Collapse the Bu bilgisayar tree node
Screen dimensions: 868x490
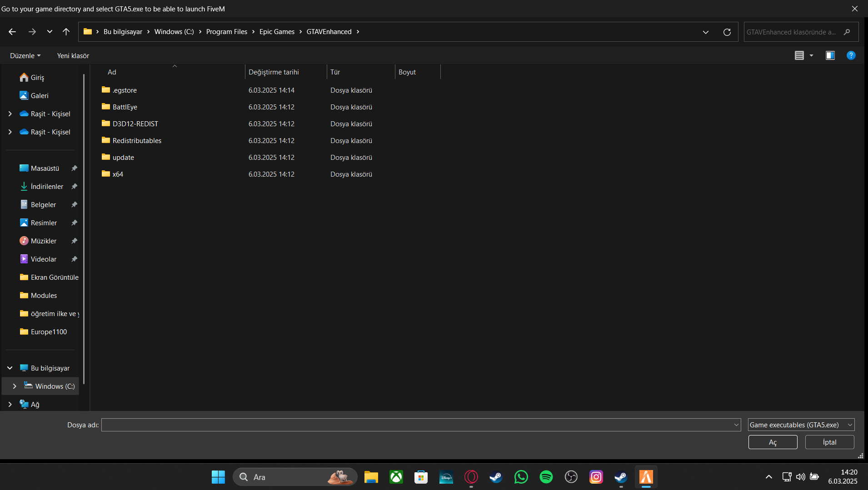[x=10, y=368]
